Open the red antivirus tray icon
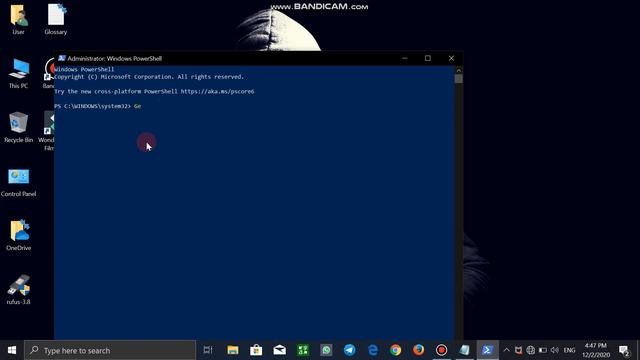The width and height of the screenshot is (640, 360). [x=518, y=350]
